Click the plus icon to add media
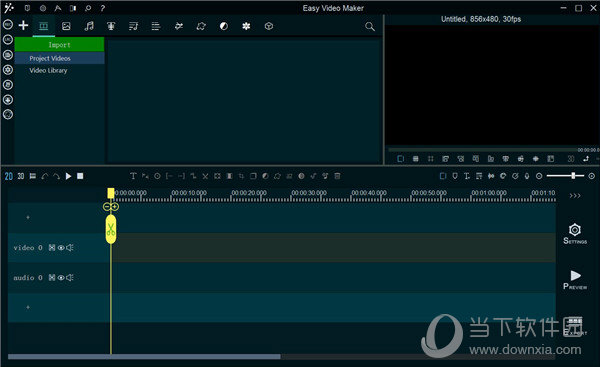This screenshot has width=600, height=367. 23,25
